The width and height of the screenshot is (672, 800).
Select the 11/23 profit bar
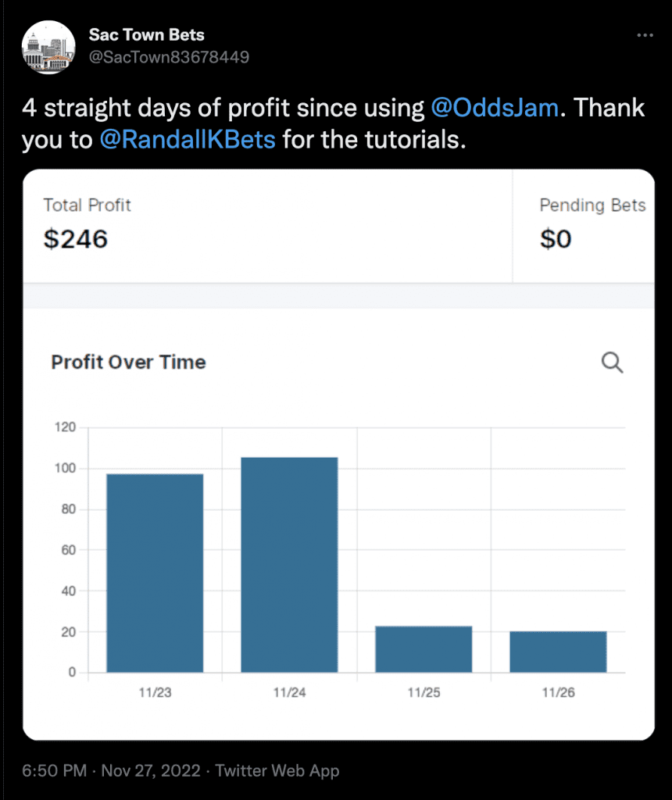[155, 573]
